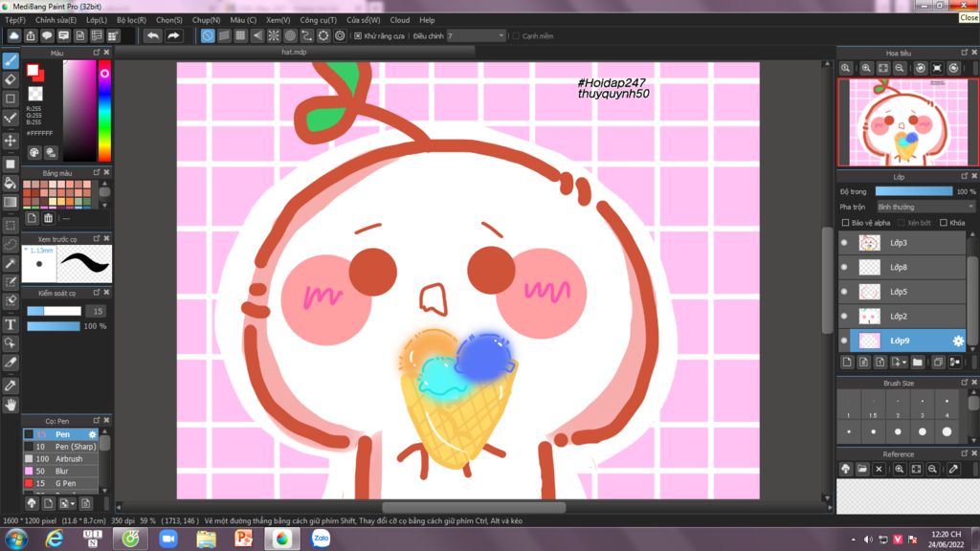Select the Lớp3 layer
The height and width of the screenshot is (551, 980).
[902, 242]
